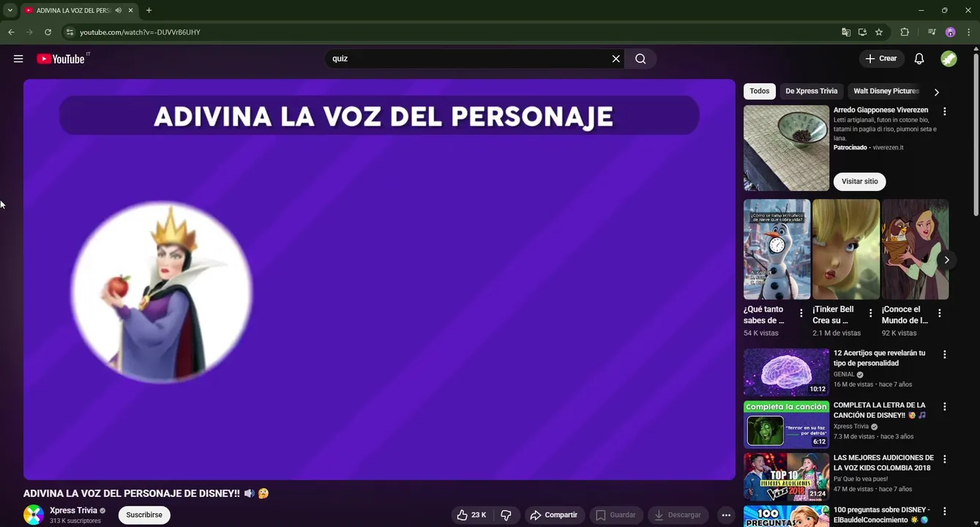The height and width of the screenshot is (527, 980).
Task: Click the Crear button
Action: click(881, 59)
